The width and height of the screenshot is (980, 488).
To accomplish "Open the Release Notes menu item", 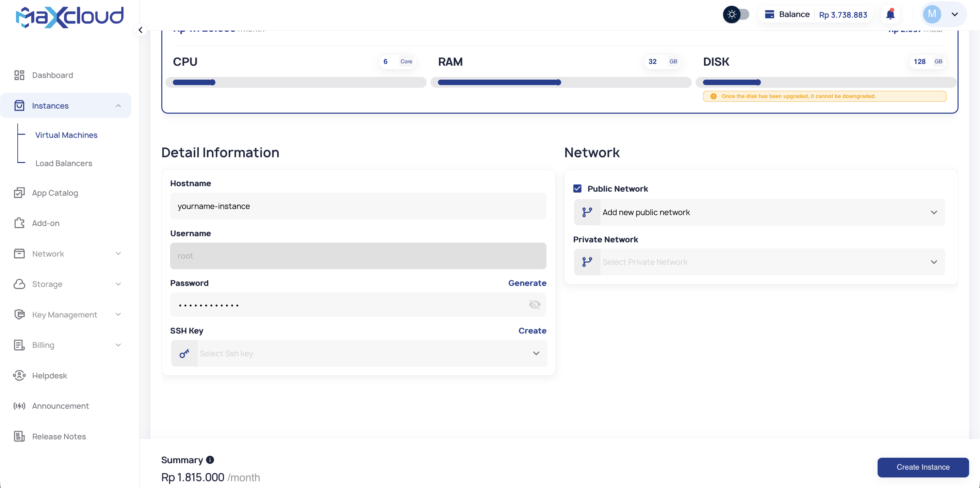I will [59, 436].
